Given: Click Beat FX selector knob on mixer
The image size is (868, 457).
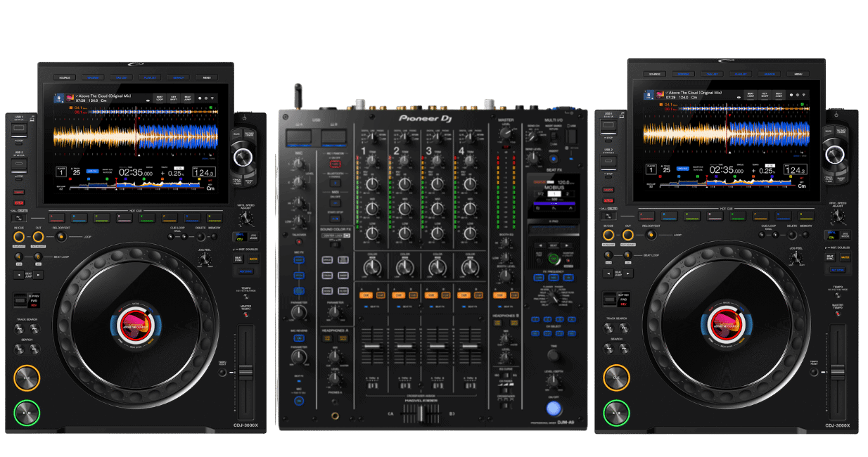Looking at the screenshot, I should tap(555, 298).
